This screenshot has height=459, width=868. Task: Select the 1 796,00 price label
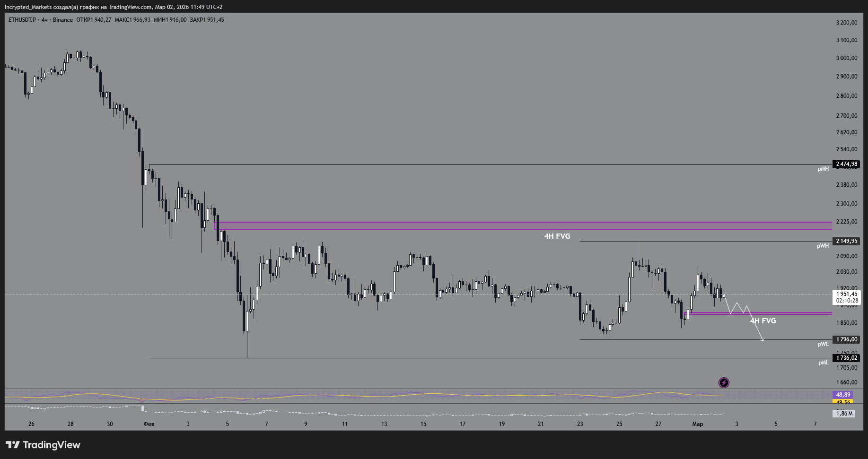847,339
